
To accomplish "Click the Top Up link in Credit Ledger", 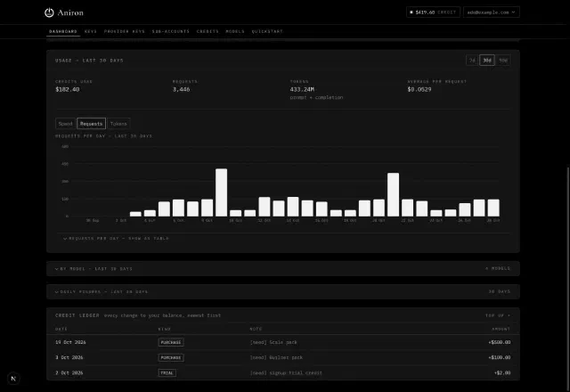I will [498, 315].
